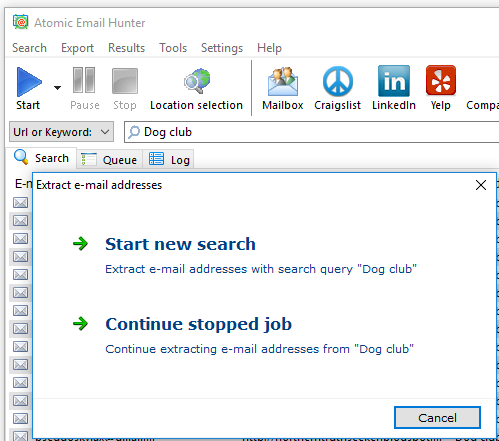Select the Craigslist peace-sign icon
The height and width of the screenshot is (441, 499).
point(338,81)
